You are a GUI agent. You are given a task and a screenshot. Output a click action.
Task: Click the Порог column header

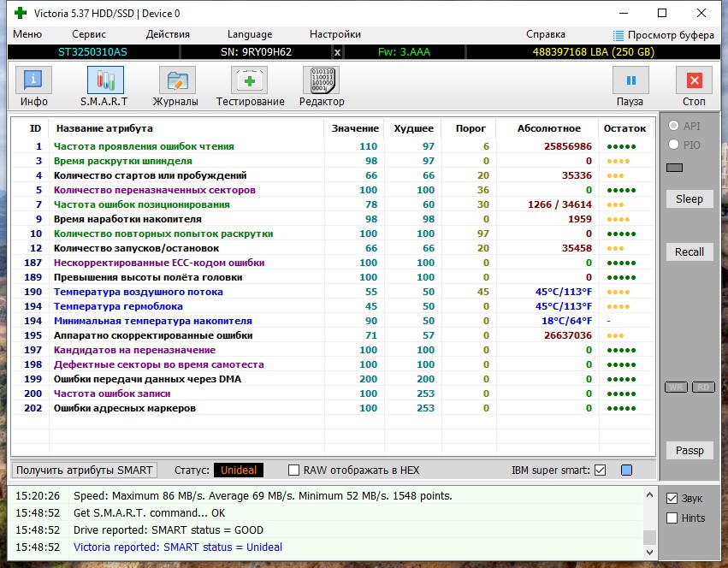pos(470,128)
